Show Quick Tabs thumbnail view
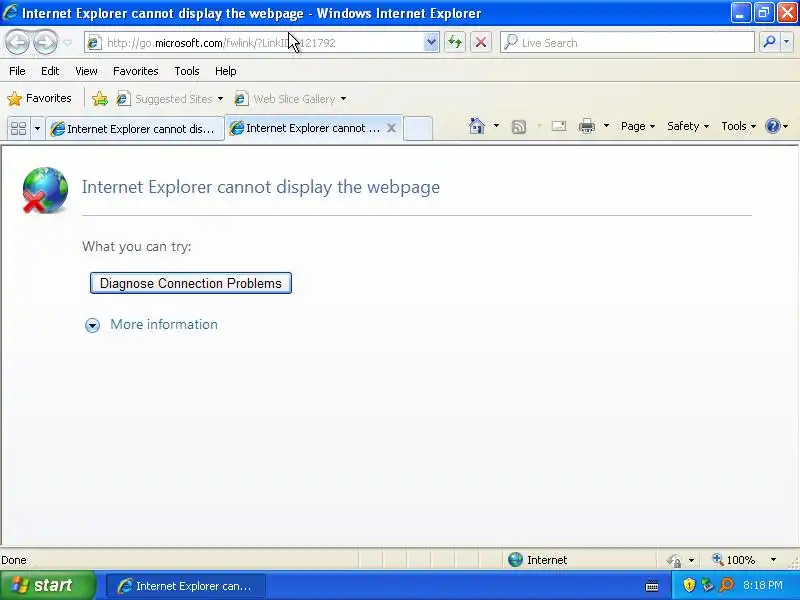The width and height of the screenshot is (800, 600). point(18,128)
